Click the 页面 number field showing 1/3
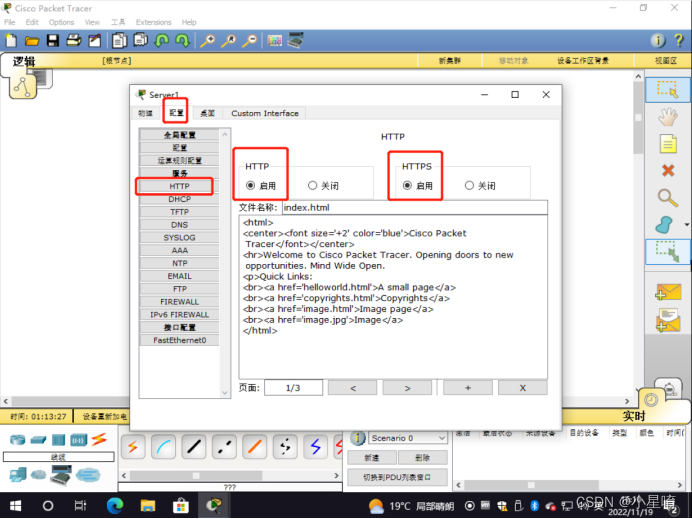The height and width of the screenshot is (519, 692). pyautogui.click(x=293, y=388)
